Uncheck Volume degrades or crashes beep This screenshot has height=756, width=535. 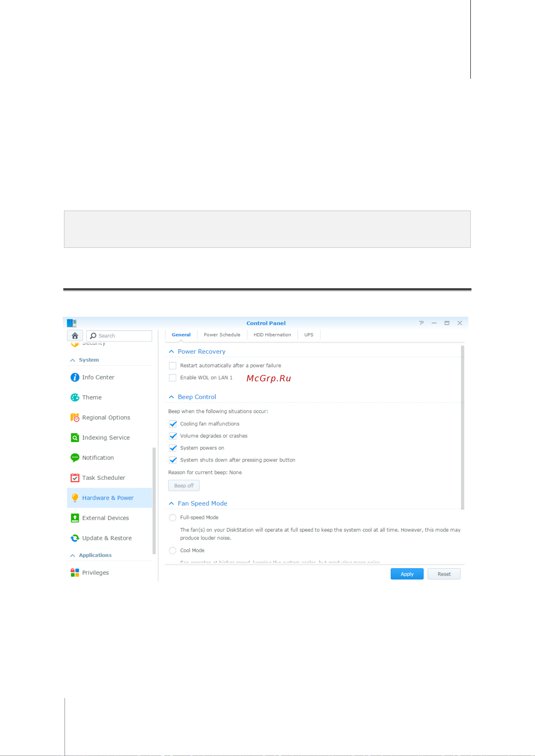(173, 436)
